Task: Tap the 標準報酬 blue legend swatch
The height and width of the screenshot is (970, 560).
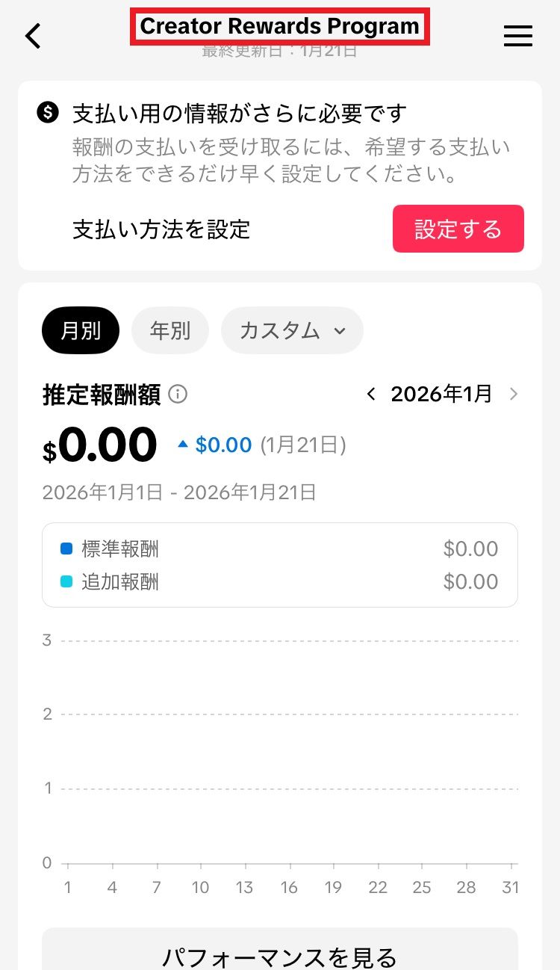Action: 66,549
